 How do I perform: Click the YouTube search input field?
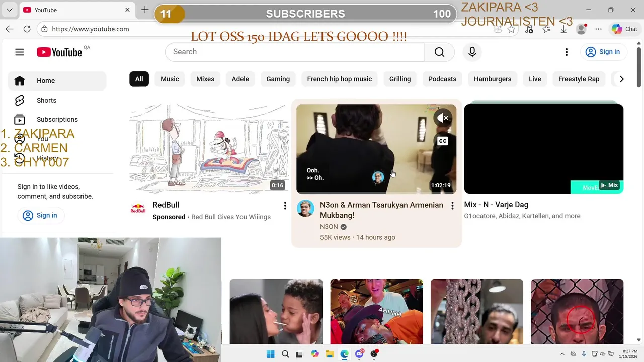[x=294, y=52]
